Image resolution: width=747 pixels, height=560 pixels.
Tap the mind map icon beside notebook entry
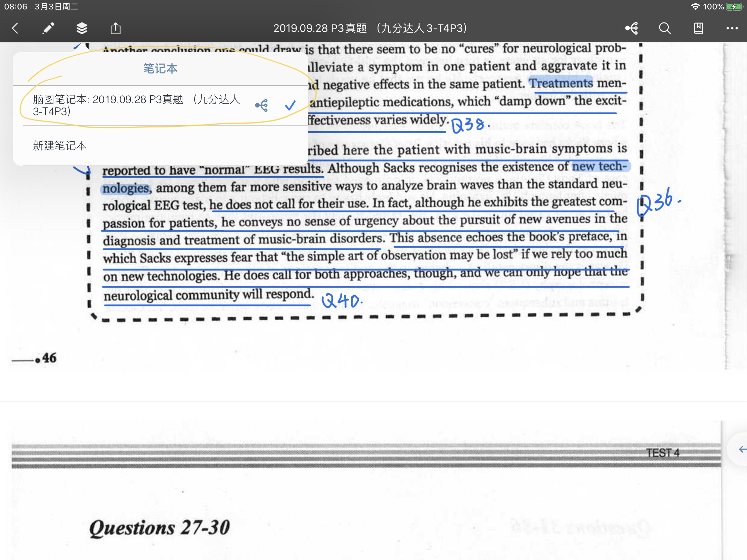click(262, 105)
